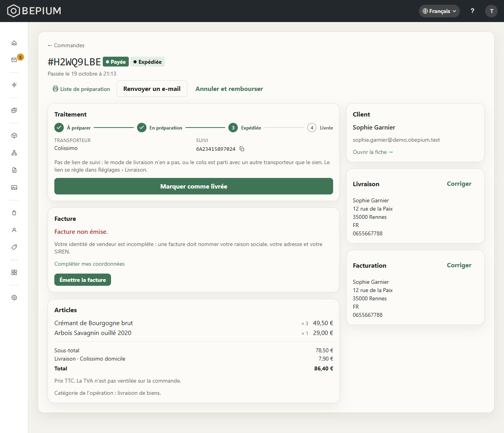The image size is (504, 433).
Task: Click the Colissimo carrier name
Action: click(x=66, y=148)
